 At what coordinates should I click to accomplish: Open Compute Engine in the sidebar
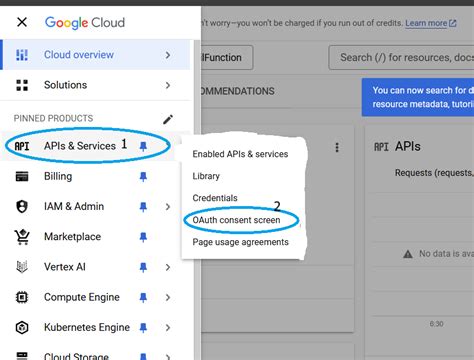coord(82,297)
